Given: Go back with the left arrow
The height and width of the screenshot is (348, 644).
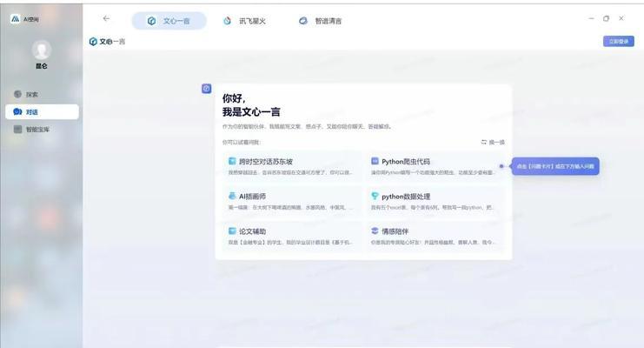Looking at the screenshot, I should pyautogui.click(x=106, y=18).
